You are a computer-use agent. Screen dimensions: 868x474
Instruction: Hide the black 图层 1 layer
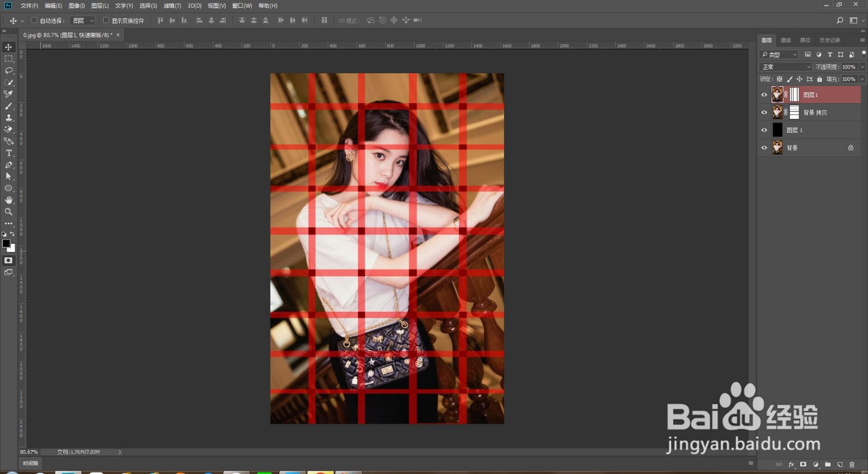764,130
